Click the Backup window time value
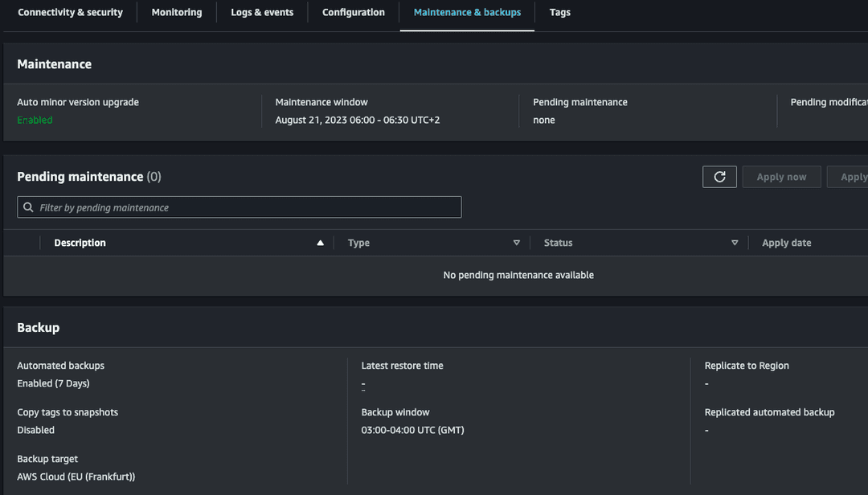 point(412,429)
